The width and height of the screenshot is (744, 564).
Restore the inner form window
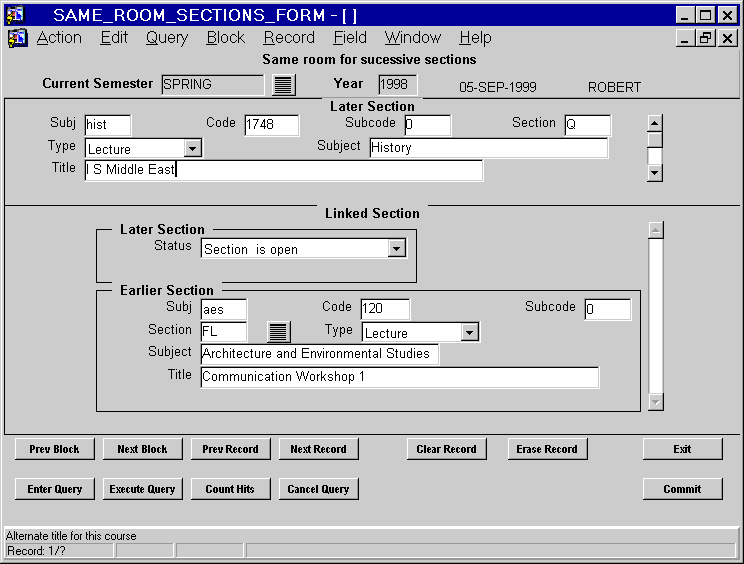(705, 38)
